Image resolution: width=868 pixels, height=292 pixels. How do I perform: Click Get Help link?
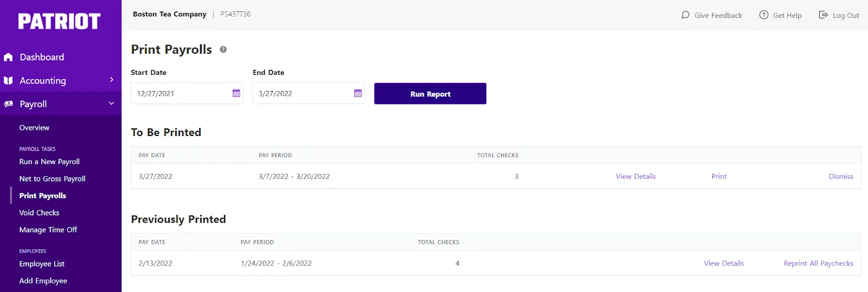787,15
